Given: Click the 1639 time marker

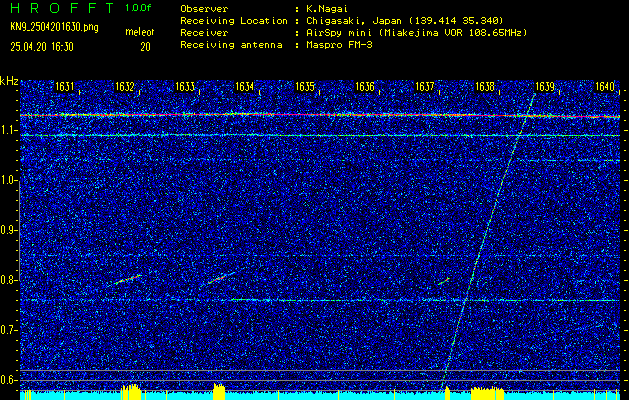Looking at the screenshot, I should click(x=545, y=86).
